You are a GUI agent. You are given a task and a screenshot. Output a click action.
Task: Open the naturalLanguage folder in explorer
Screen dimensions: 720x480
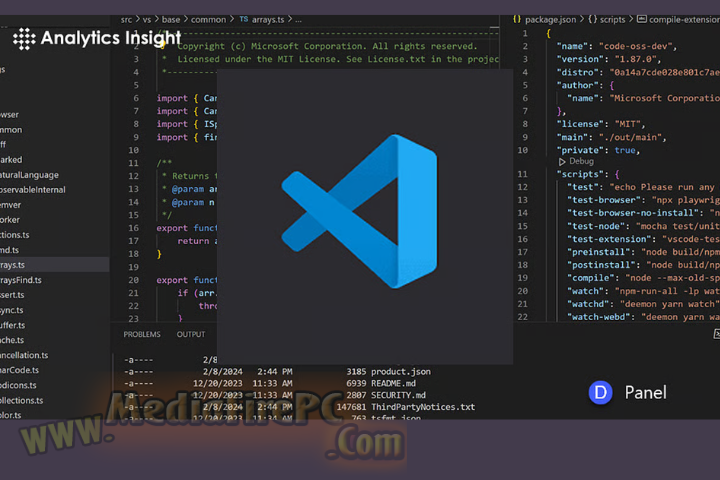tap(29, 175)
